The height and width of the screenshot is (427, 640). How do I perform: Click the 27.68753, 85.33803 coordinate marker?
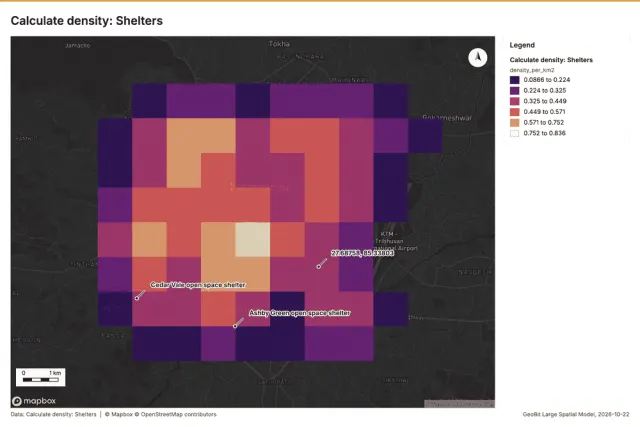tap(319, 267)
